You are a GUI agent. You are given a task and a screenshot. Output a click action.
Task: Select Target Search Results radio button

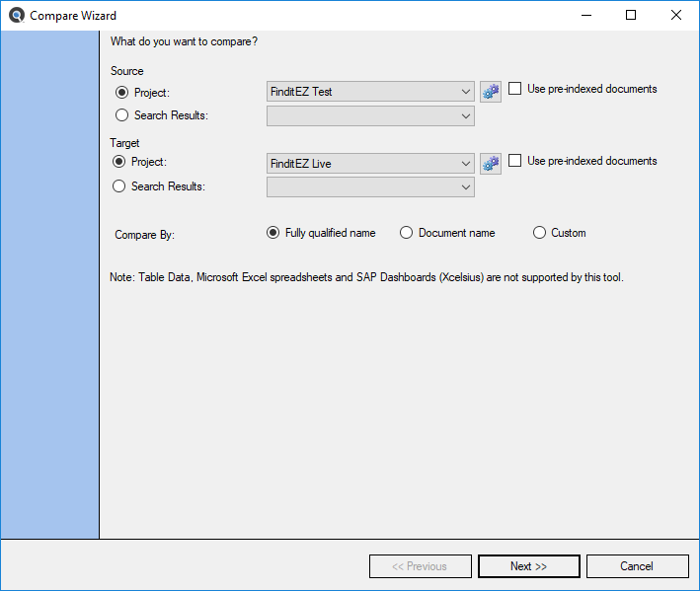(118, 186)
